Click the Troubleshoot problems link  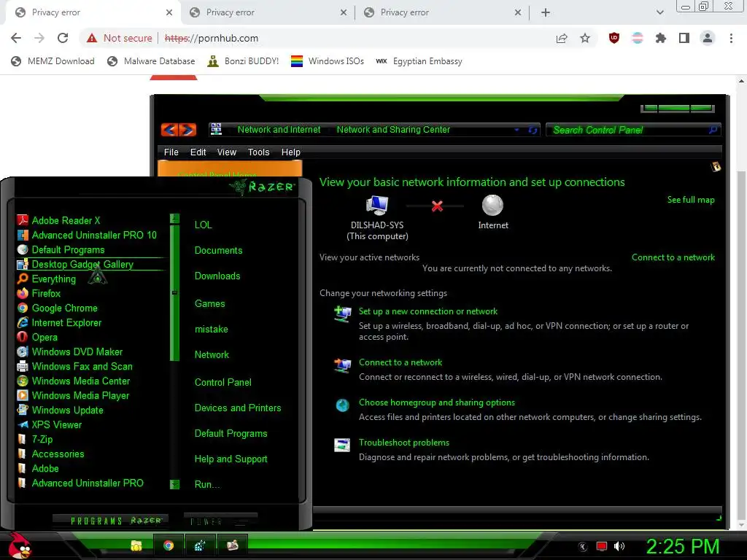click(404, 443)
